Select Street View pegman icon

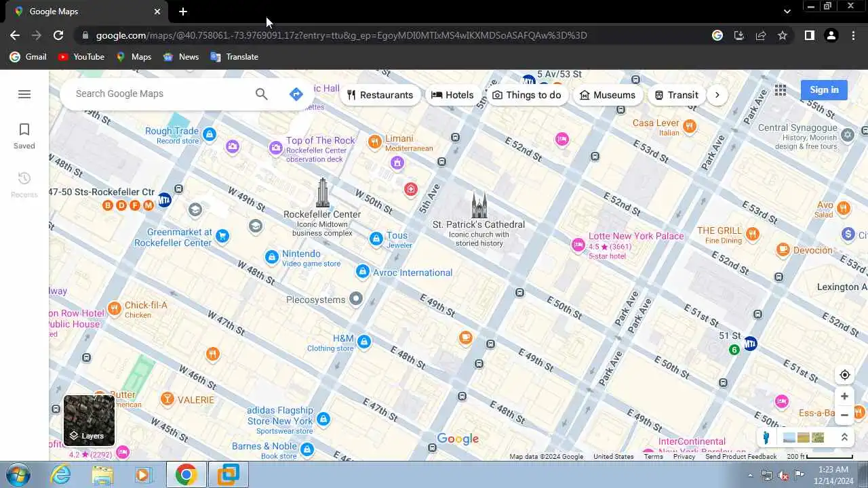tap(766, 438)
